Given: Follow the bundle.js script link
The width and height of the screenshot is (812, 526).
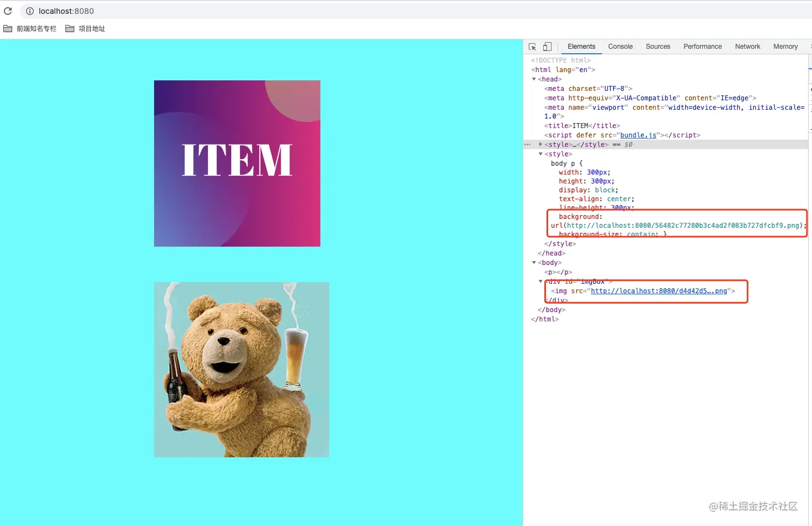Looking at the screenshot, I should click(638, 135).
